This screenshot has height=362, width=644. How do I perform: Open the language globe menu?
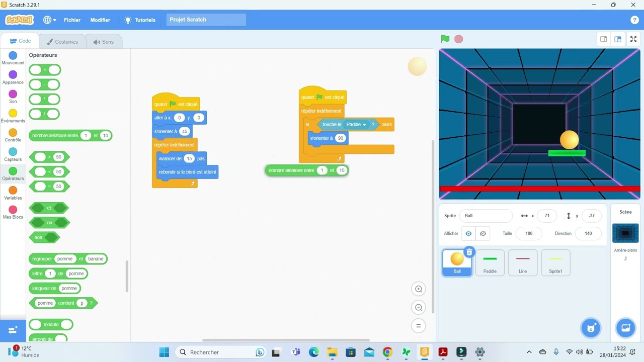(49, 20)
